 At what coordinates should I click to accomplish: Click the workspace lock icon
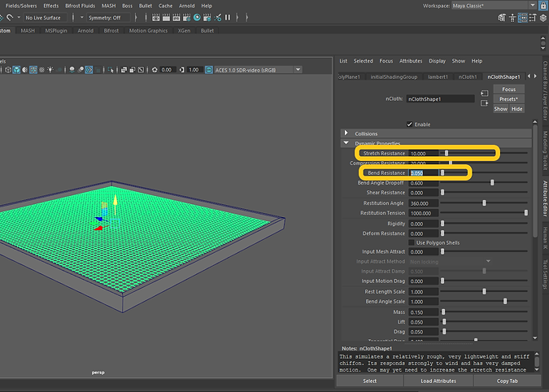(543, 5)
